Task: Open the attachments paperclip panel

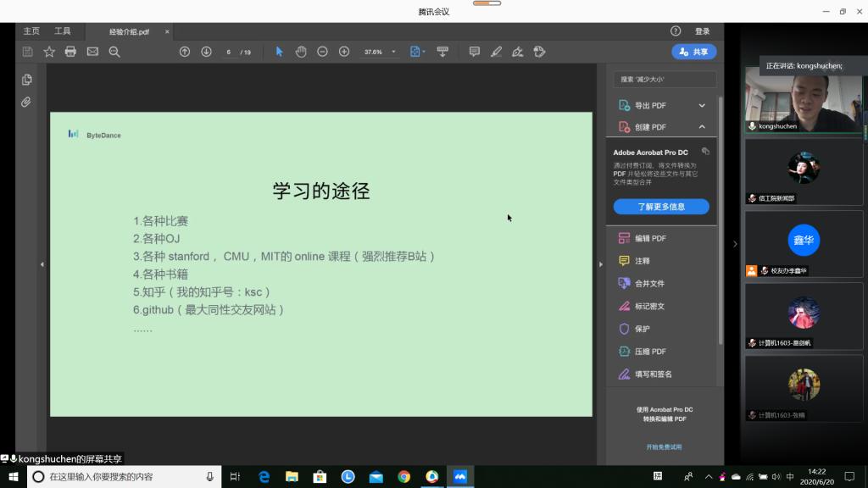Action: click(27, 102)
